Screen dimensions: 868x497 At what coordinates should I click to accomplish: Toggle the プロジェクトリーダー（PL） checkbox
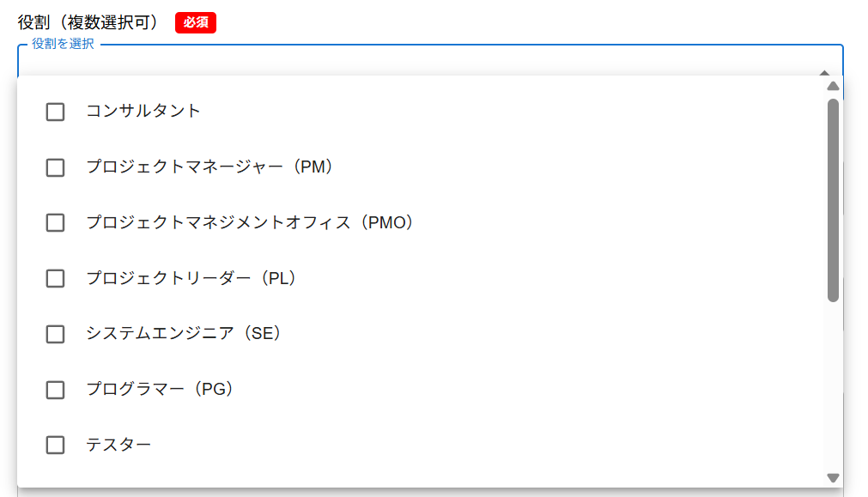pos(55,278)
